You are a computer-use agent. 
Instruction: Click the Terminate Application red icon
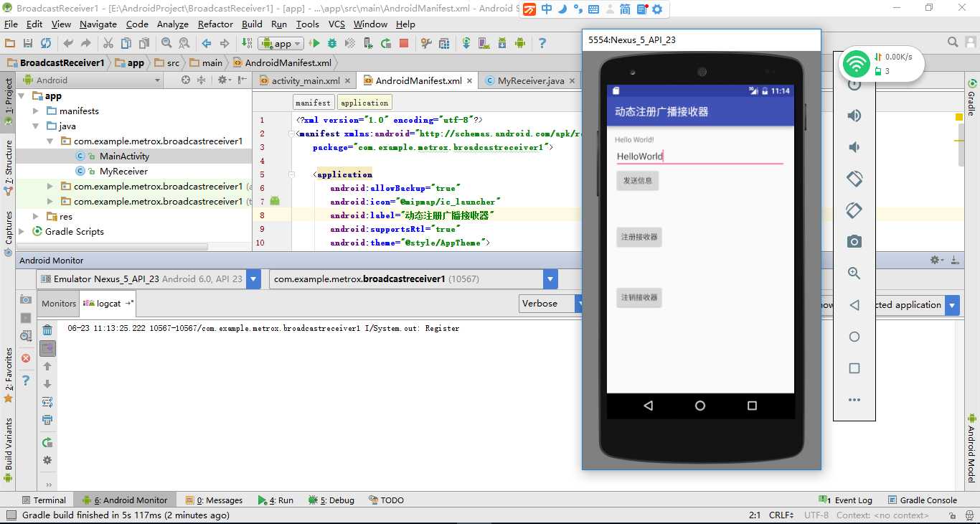pyautogui.click(x=26, y=358)
